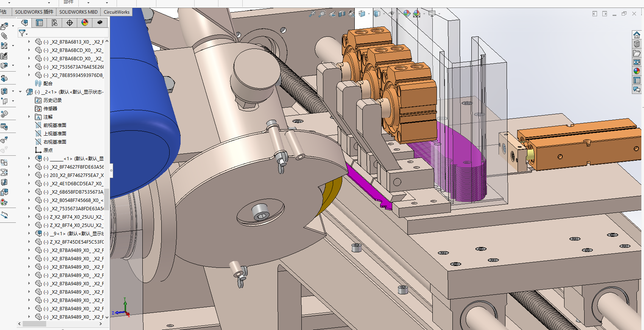The width and height of the screenshot is (644, 330).
Task: Click Measure ruler icon in left toolbar
Action: tap(4, 215)
